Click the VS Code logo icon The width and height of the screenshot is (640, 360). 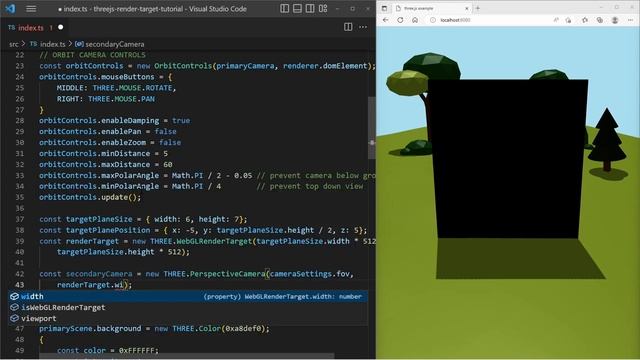[10, 9]
